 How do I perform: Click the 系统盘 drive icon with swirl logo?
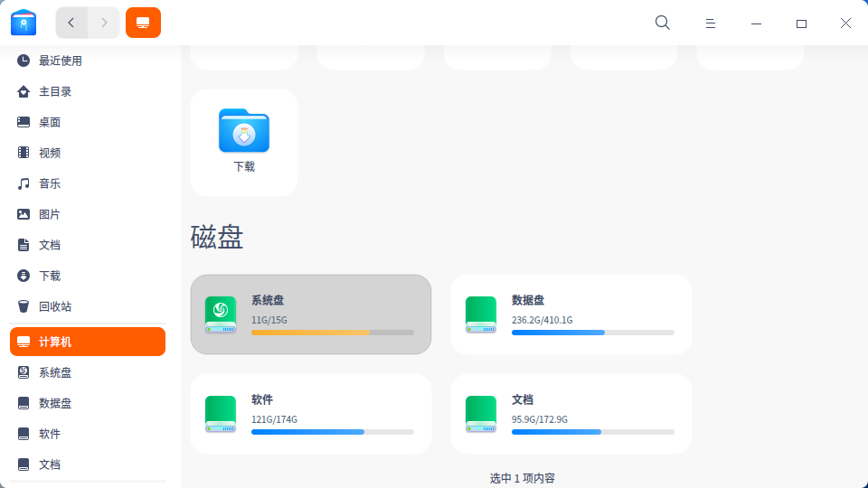pos(221,314)
